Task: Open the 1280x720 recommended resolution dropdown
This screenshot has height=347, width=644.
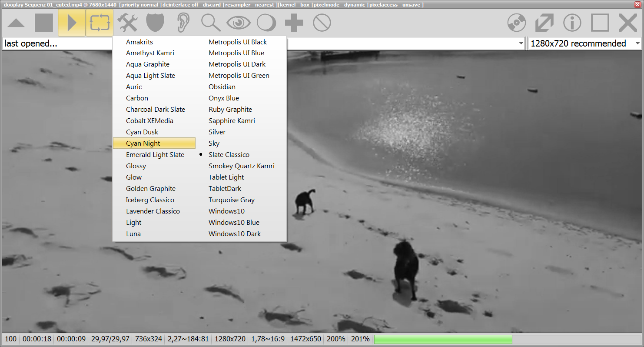Action: coord(637,43)
